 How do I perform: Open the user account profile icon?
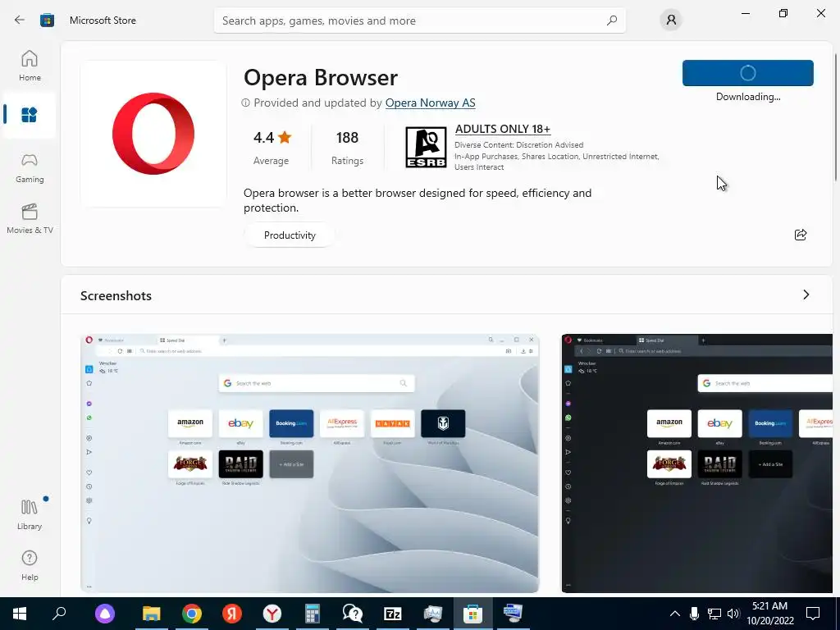coord(671,21)
